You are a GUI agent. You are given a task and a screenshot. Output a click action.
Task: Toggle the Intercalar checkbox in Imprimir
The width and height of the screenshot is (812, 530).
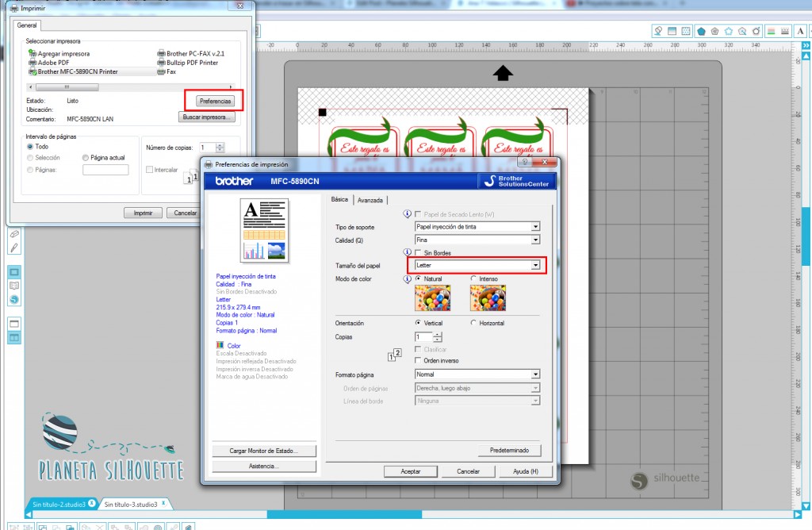pyautogui.click(x=149, y=170)
